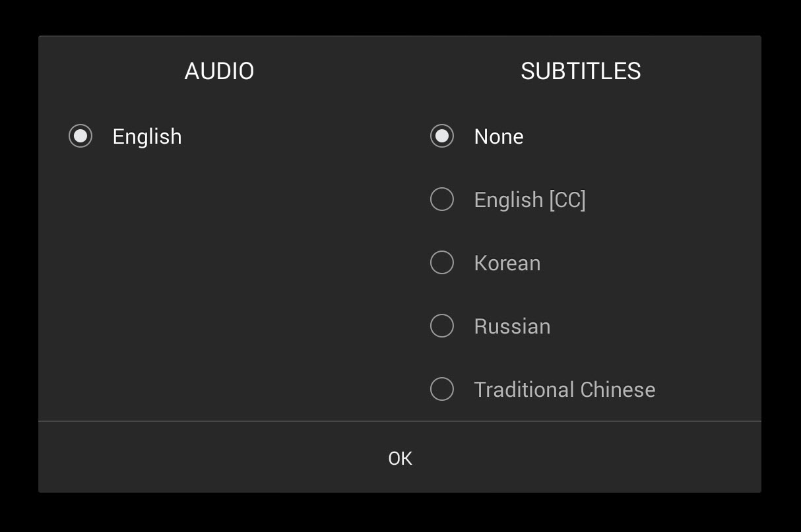
Task: Click the AUDIO column heading
Action: [x=219, y=71]
